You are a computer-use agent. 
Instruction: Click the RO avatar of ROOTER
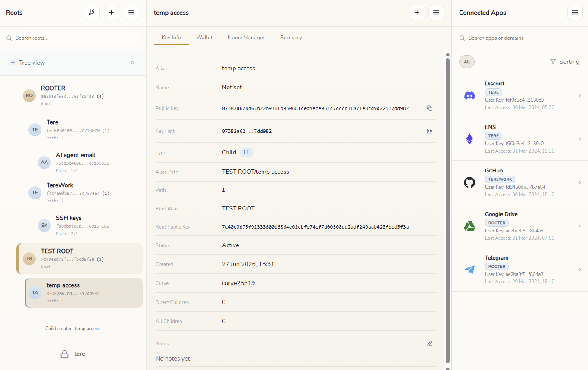pyautogui.click(x=29, y=96)
